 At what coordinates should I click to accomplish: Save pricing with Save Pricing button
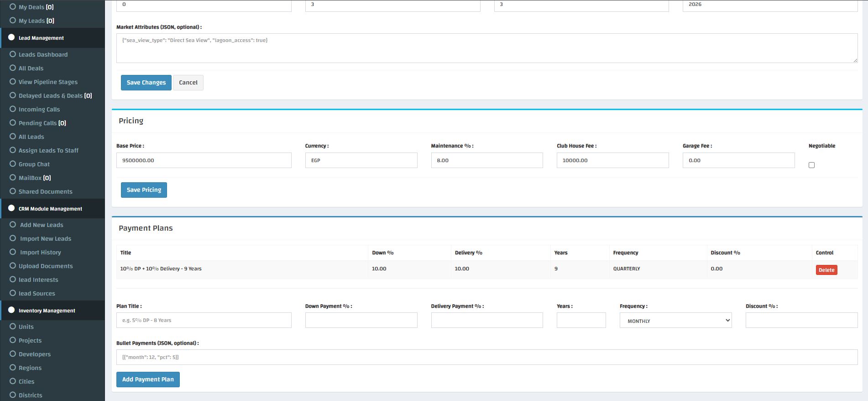pos(144,190)
